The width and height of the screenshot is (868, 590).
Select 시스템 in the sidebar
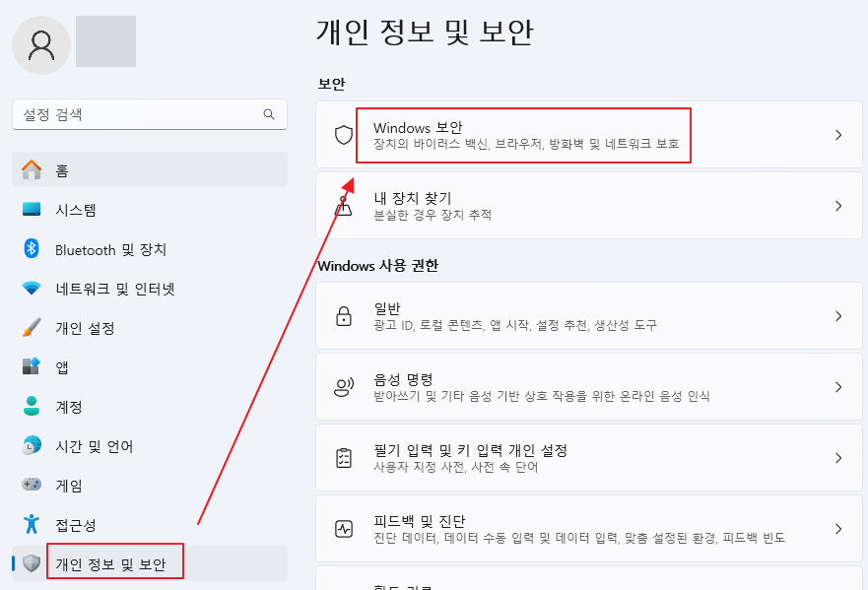tap(150, 210)
